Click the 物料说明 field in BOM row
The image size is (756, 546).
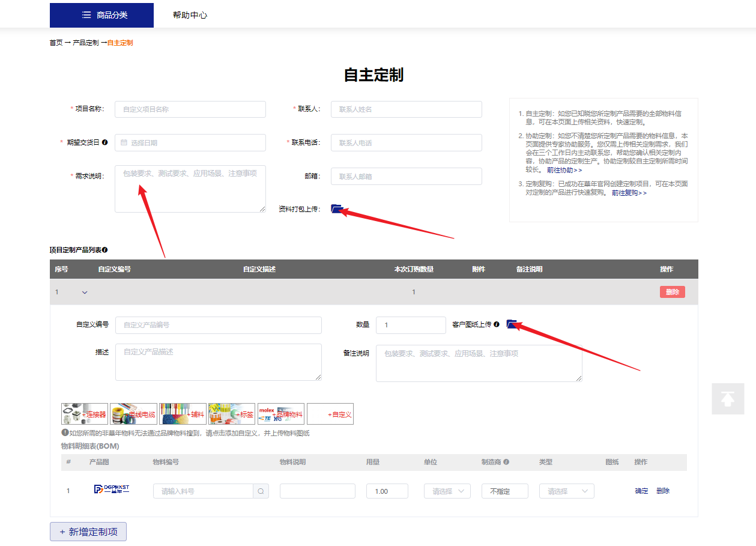coord(318,491)
